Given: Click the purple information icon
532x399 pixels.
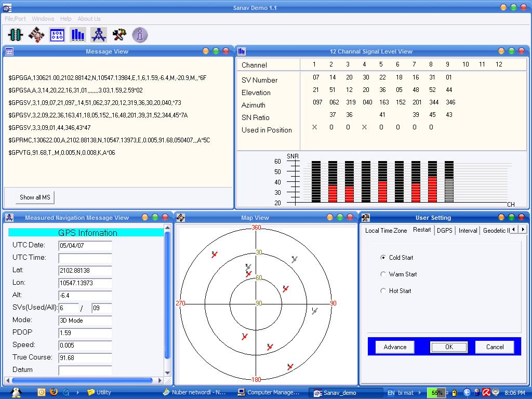Looking at the screenshot, I should (140, 35).
